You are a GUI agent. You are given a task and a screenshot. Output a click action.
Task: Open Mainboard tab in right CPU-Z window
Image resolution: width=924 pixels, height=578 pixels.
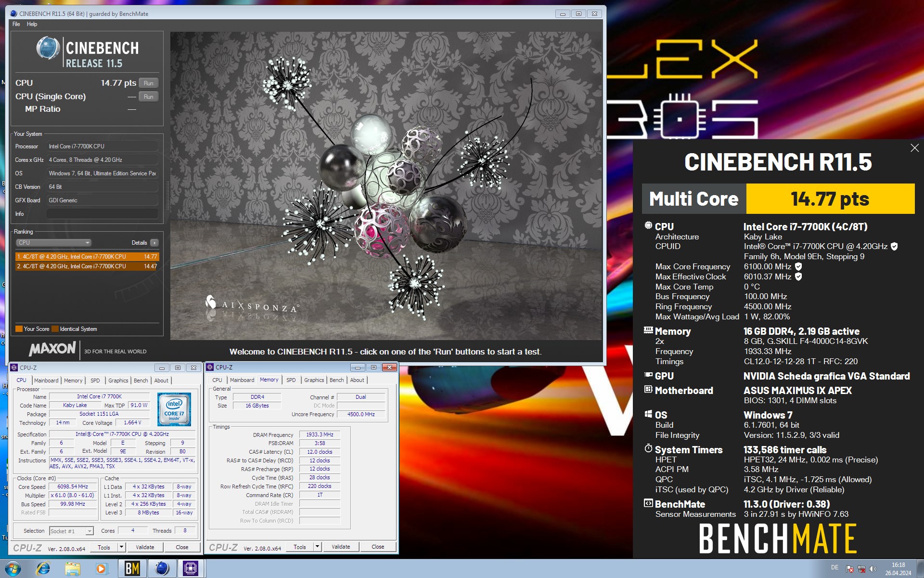[x=242, y=380]
